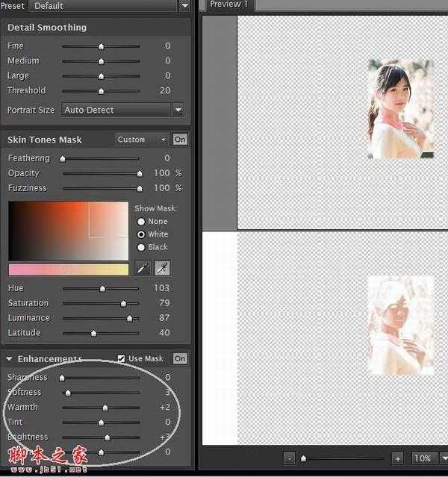Click the Medium slider handle
The width and height of the screenshot is (448, 477).
tap(101, 61)
